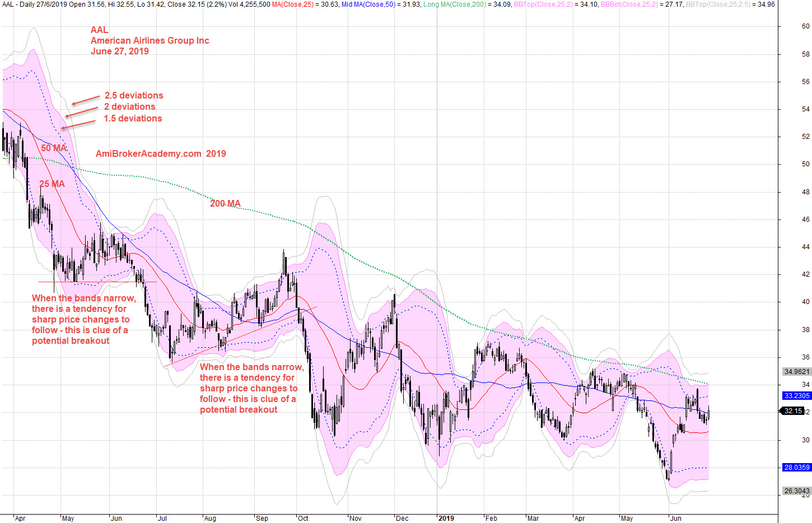
Task: Click the 'Nov' month label
Action: [356, 518]
